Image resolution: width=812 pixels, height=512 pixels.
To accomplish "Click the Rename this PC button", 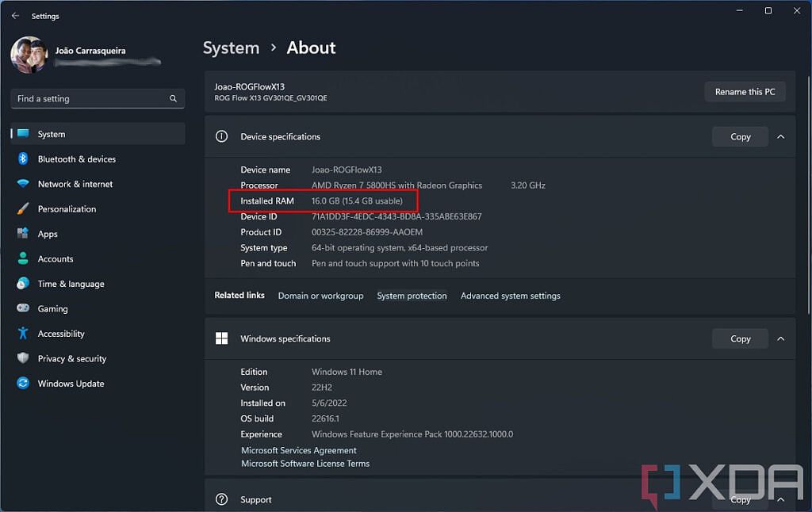I will 745,91.
